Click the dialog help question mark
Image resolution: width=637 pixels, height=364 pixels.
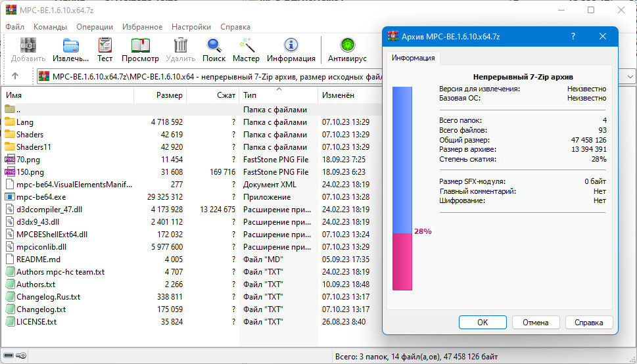[x=573, y=36]
